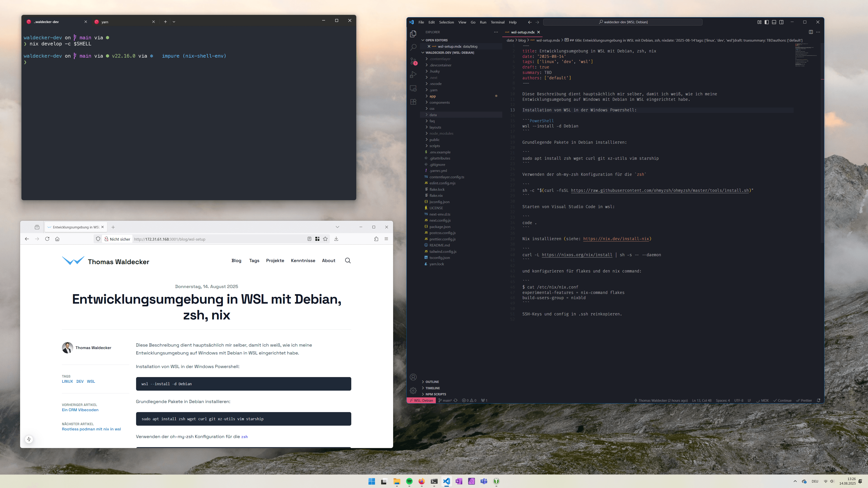The height and width of the screenshot is (488, 868).
Task: Synchronize changes icon in VS Code status bar
Action: click(x=455, y=400)
